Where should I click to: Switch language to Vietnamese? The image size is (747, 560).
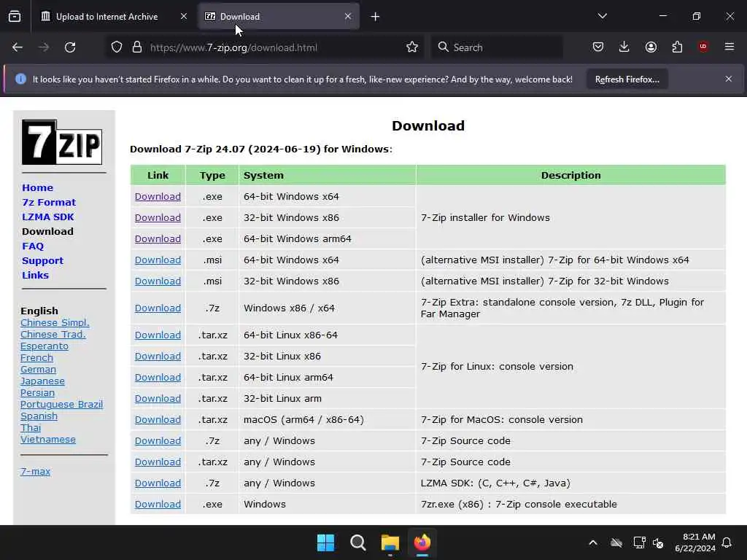pyautogui.click(x=47, y=440)
